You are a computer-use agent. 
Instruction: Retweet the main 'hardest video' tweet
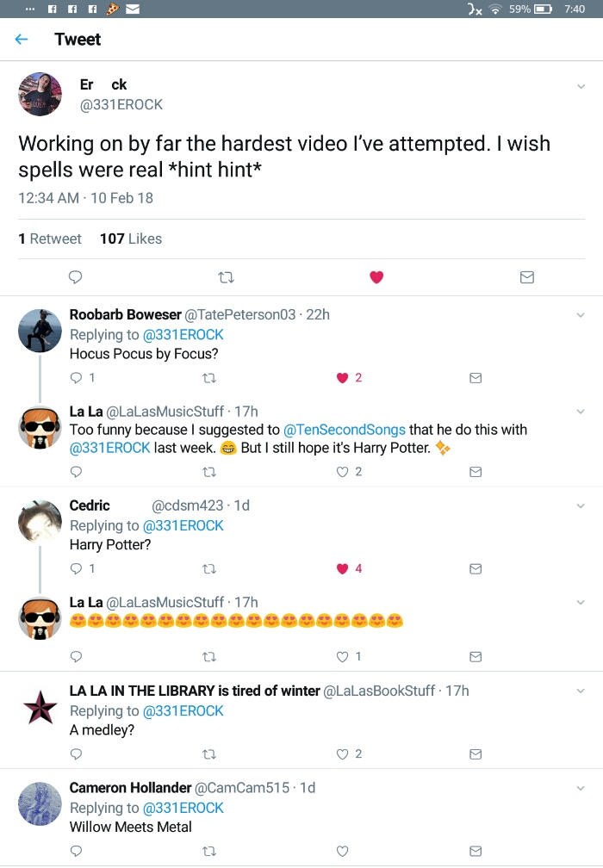coord(226,277)
